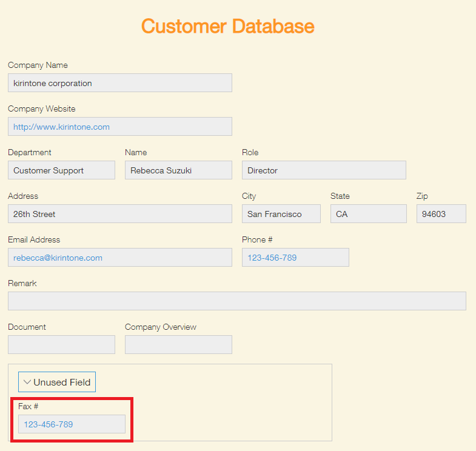Click the empty Remark field box
Viewport: 476px width, 451px height.
(x=236, y=301)
